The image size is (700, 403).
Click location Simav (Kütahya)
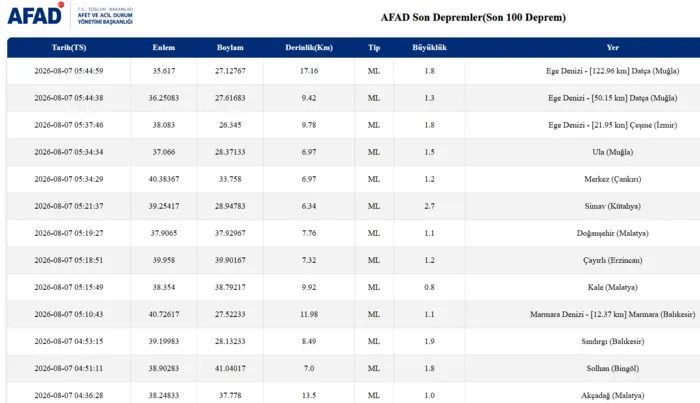612,206
